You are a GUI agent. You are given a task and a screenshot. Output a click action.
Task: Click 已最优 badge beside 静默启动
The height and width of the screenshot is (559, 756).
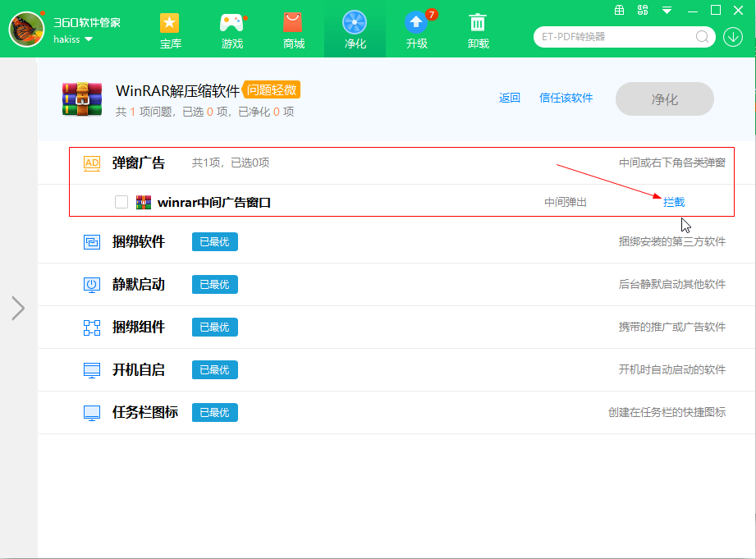point(214,285)
